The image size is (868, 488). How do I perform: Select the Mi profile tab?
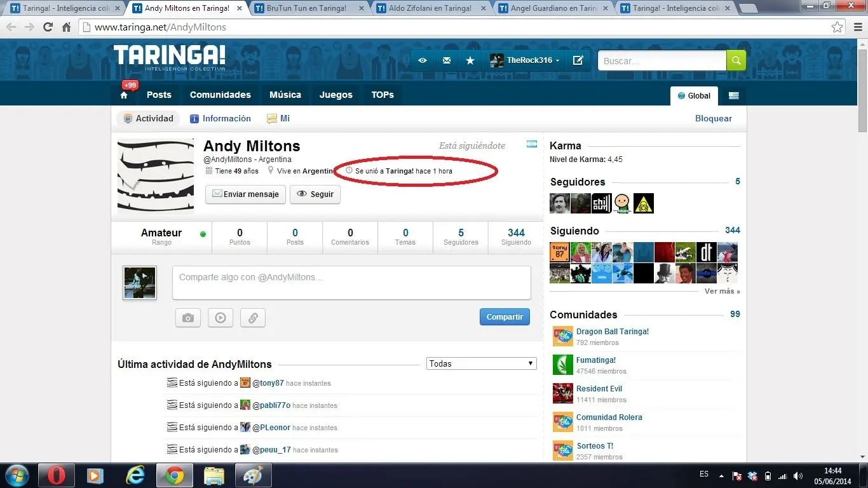coord(278,118)
